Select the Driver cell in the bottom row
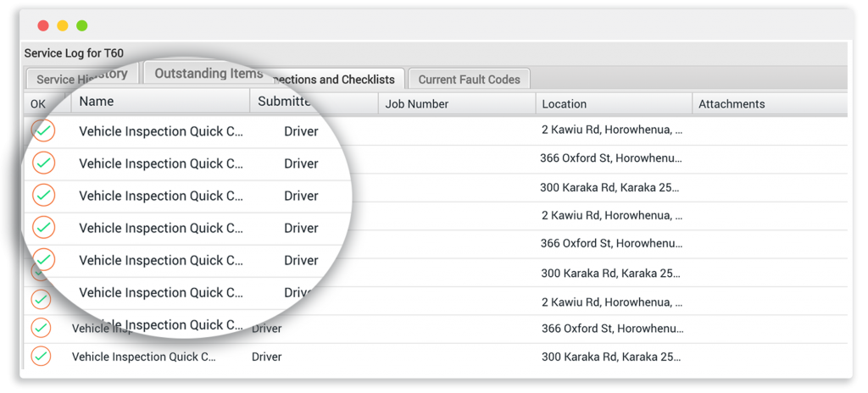The image size is (868, 393). (267, 357)
